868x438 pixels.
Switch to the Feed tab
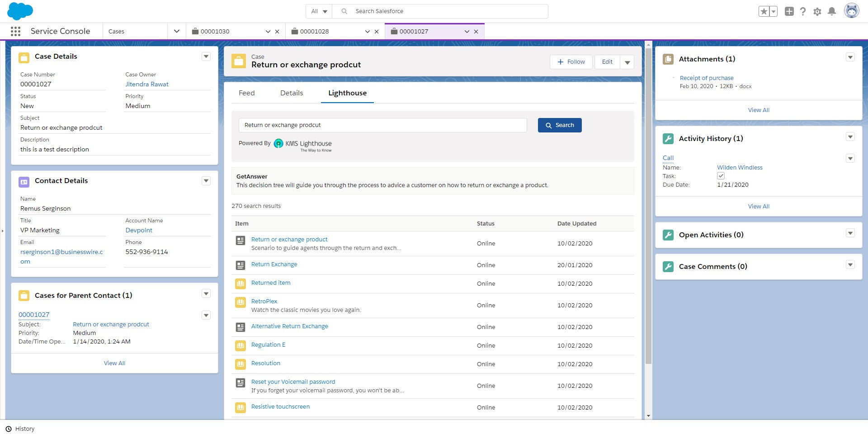(246, 93)
